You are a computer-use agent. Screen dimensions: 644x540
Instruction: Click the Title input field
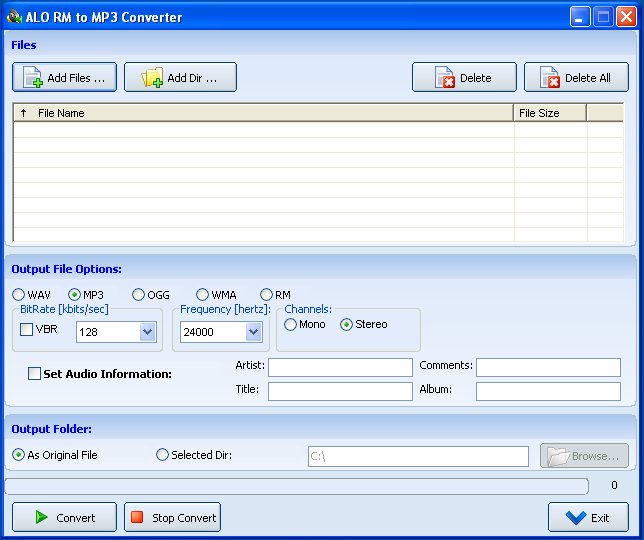coord(340,391)
